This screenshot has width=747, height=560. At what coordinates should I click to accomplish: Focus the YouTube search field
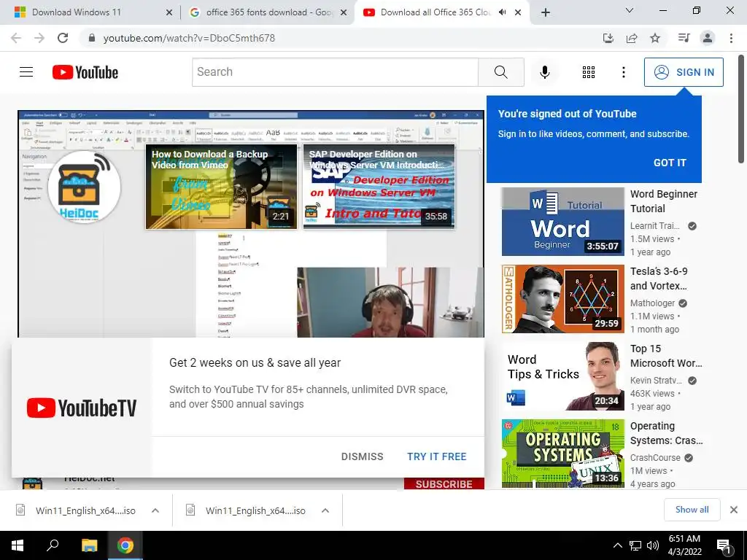336,72
